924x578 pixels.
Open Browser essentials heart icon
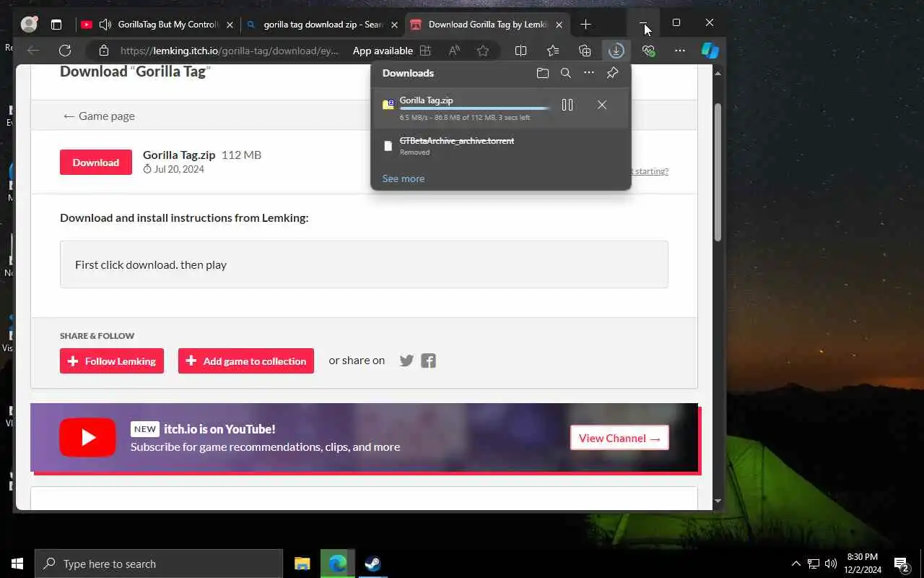[648, 51]
